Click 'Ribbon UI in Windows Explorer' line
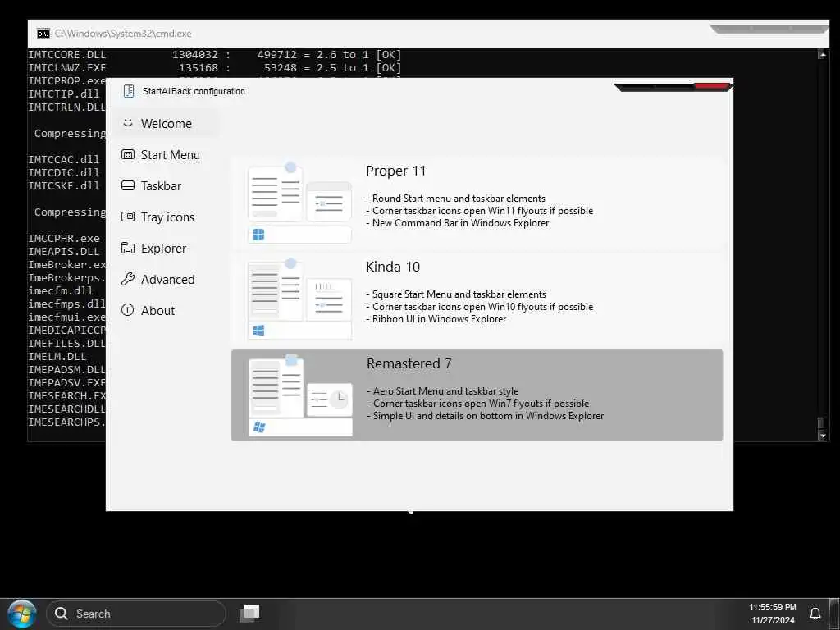840x630 pixels. (436, 319)
